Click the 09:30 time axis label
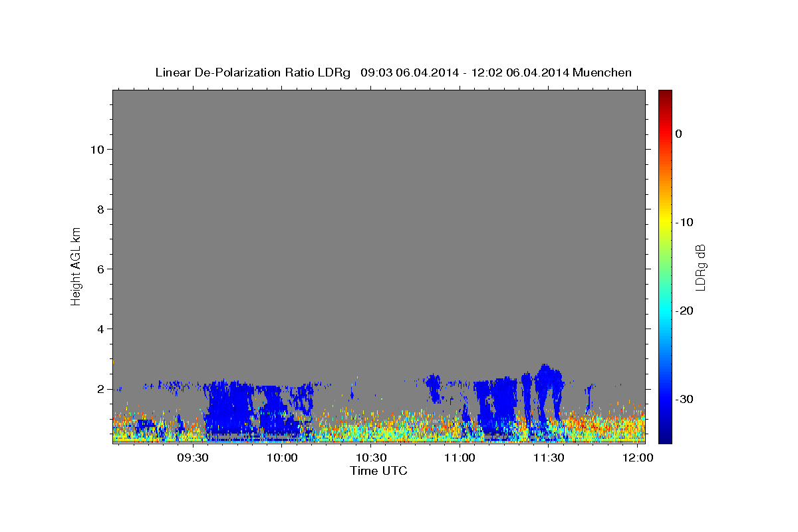This screenshot has height=532, width=798. pyautogui.click(x=193, y=458)
